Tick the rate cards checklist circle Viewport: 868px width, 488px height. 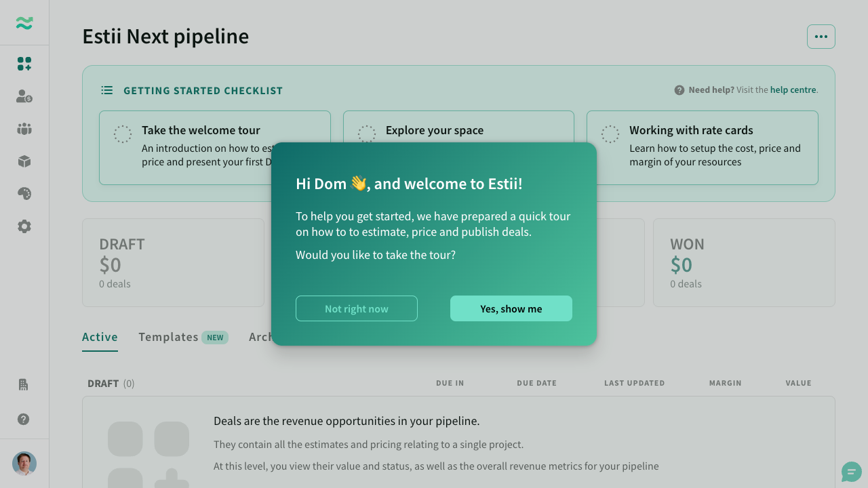pyautogui.click(x=610, y=134)
